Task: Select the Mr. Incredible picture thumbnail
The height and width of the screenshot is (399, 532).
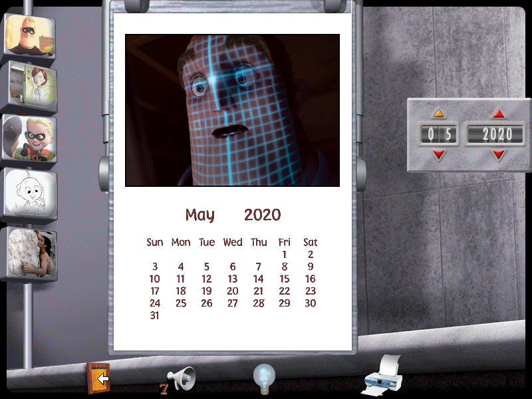Action: 30,36
